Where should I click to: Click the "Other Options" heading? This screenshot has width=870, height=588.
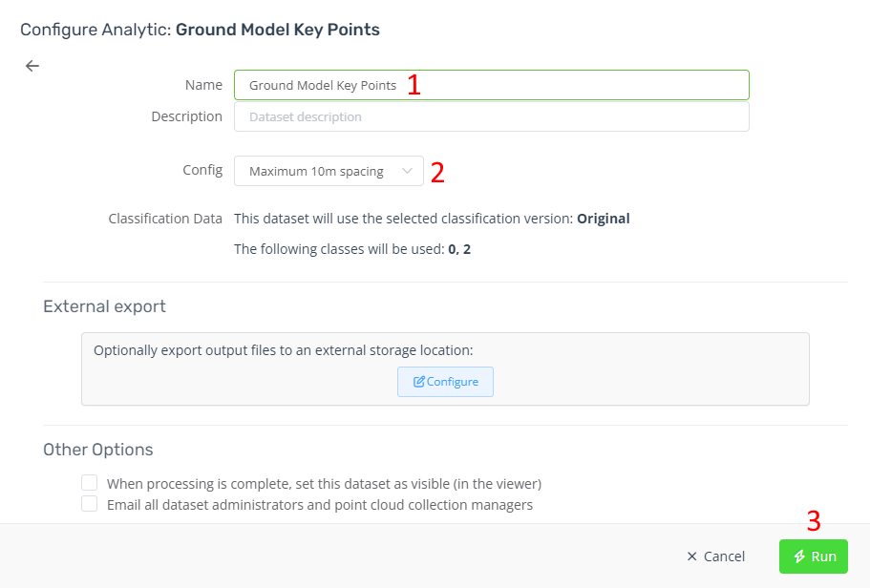pos(97,449)
